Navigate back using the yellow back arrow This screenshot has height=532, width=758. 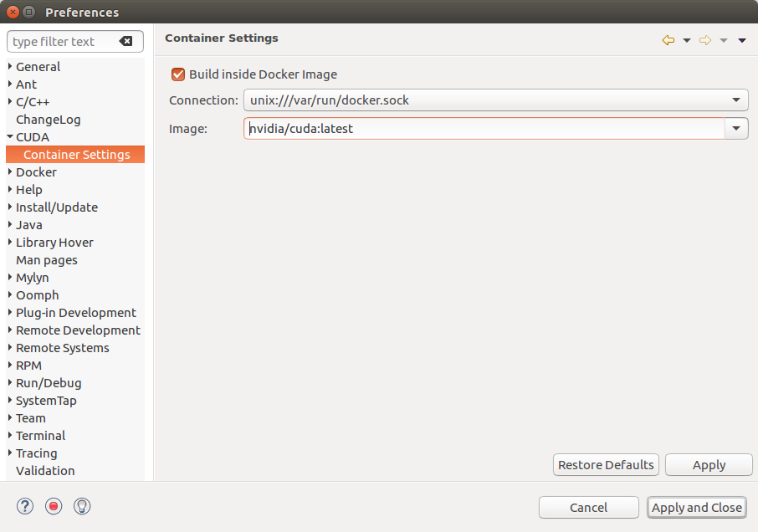click(x=667, y=39)
